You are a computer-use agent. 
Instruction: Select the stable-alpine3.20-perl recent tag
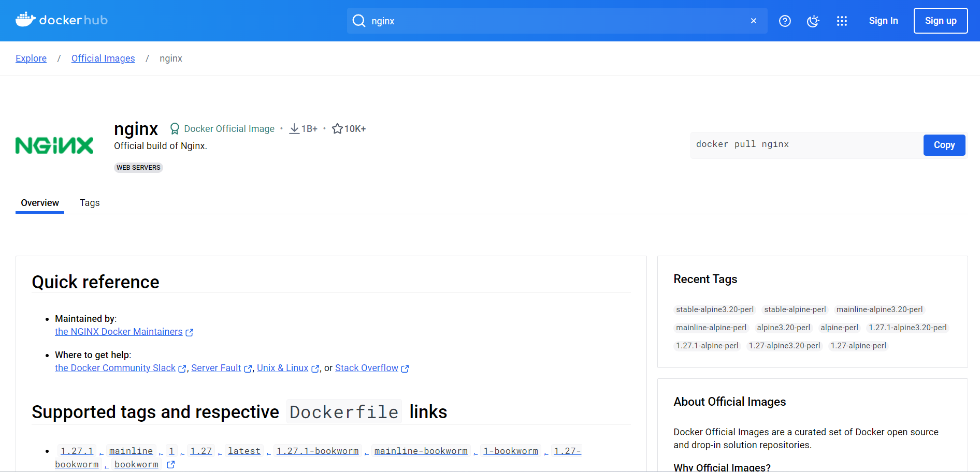[x=714, y=309]
